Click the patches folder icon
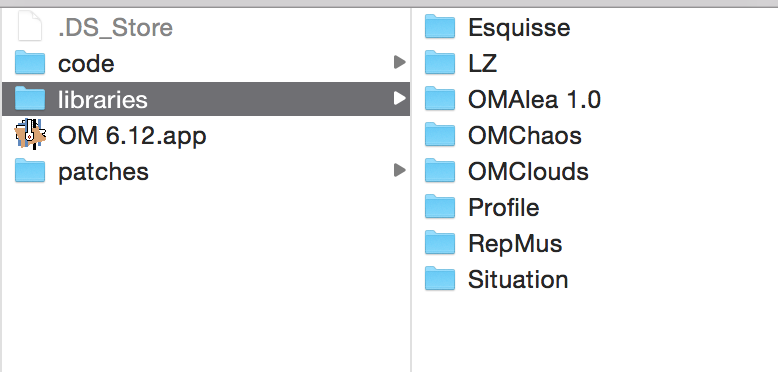 coord(30,171)
